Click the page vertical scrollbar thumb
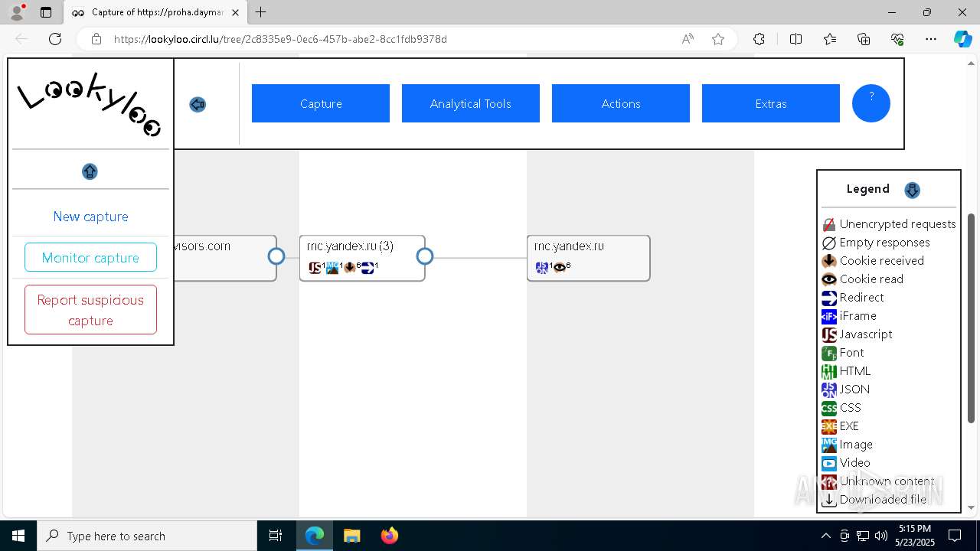The height and width of the screenshot is (551, 980). pyautogui.click(x=972, y=318)
